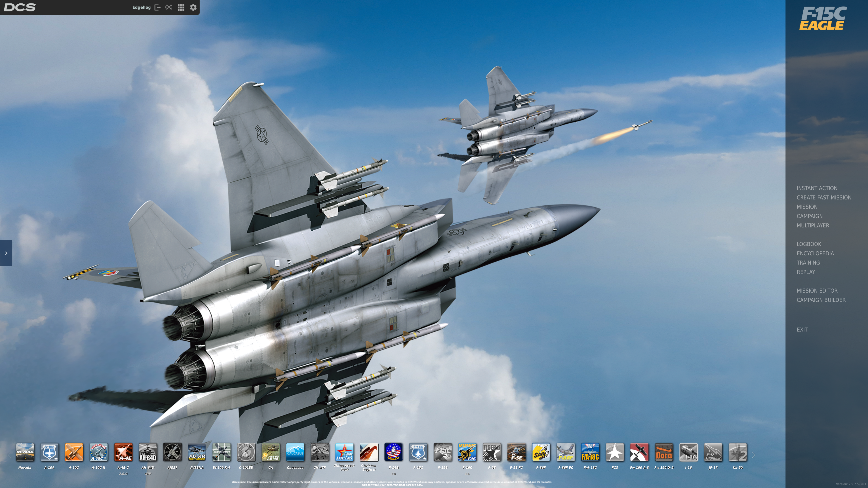The image size is (868, 488).
Task: Select the Christen Eagle II icon
Action: coord(369,452)
